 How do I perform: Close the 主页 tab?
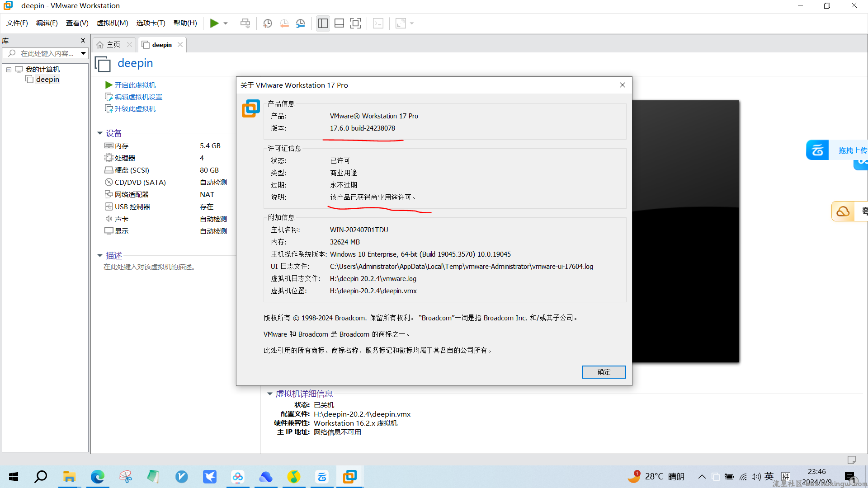coord(129,44)
